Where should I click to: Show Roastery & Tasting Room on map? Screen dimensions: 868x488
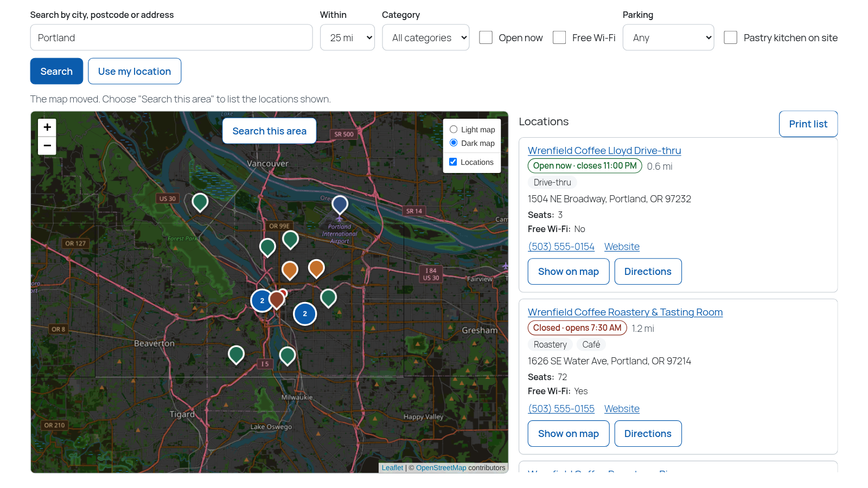point(569,434)
